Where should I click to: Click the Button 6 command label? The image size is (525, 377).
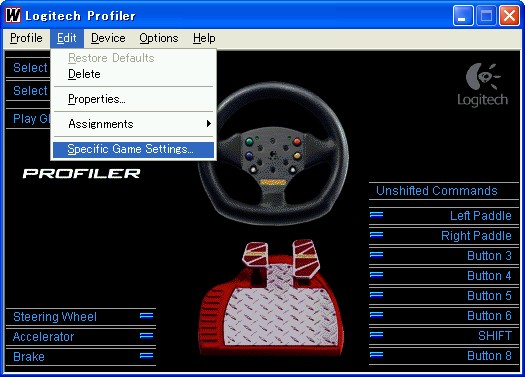(489, 315)
